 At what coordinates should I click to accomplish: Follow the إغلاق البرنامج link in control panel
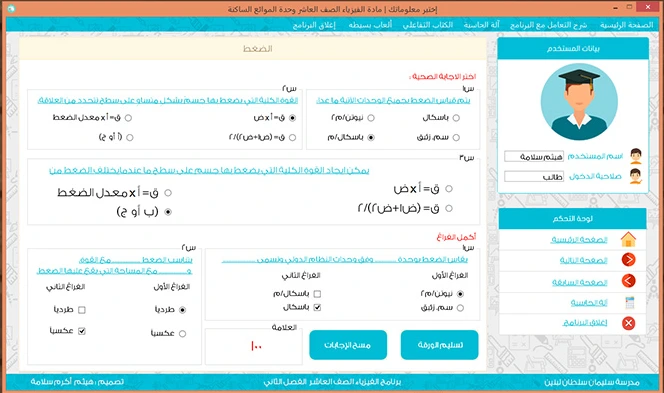(x=585, y=323)
